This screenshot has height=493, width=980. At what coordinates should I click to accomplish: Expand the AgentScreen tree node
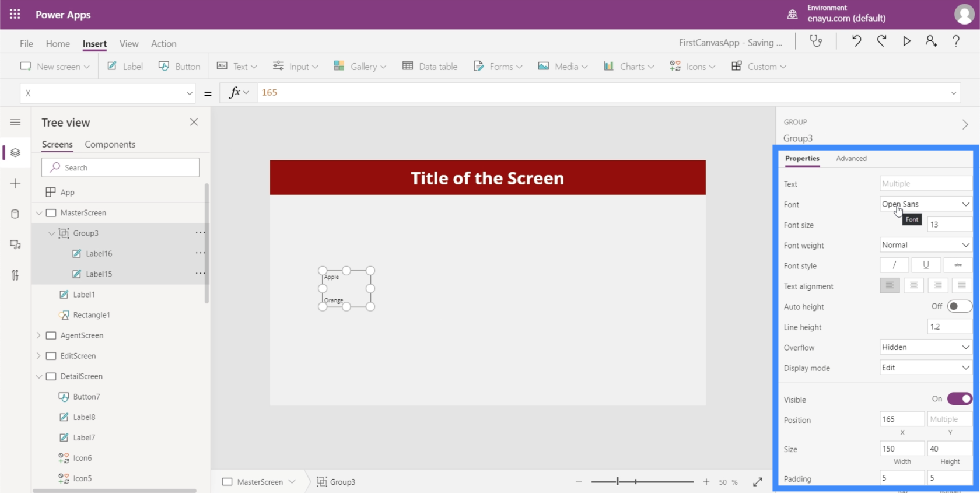(39, 335)
